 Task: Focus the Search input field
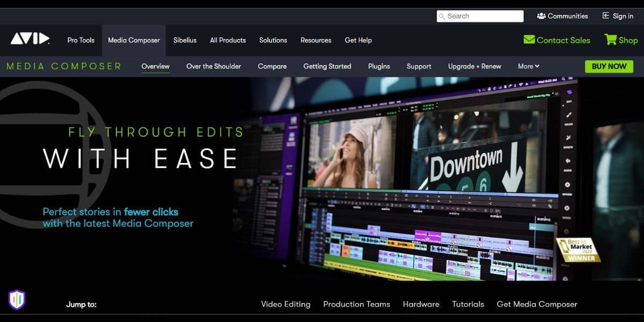(480, 16)
